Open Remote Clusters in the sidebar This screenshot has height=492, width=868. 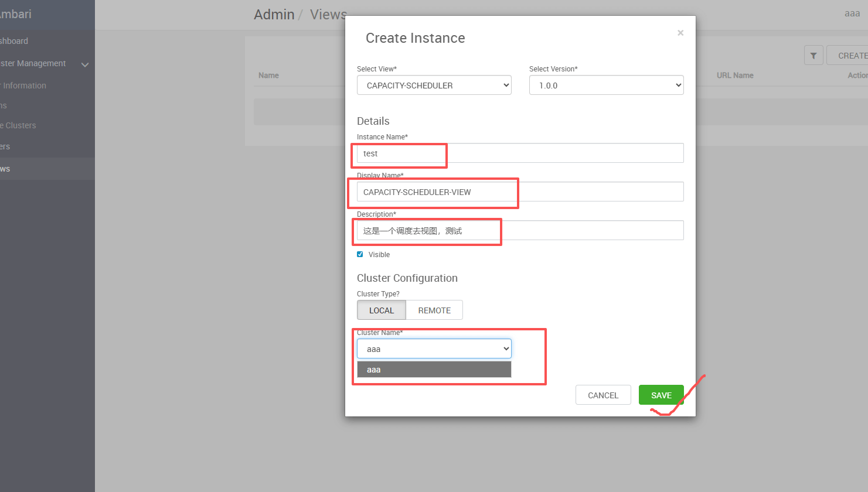pos(18,125)
